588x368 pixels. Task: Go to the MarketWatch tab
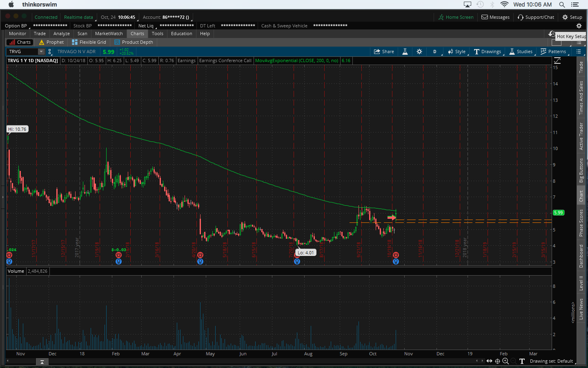pyautogui.click(x=109, y=34)
